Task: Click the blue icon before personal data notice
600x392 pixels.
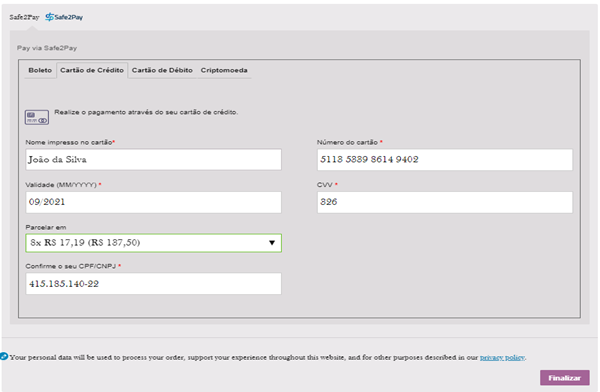Action: click(x=4, y=356)
